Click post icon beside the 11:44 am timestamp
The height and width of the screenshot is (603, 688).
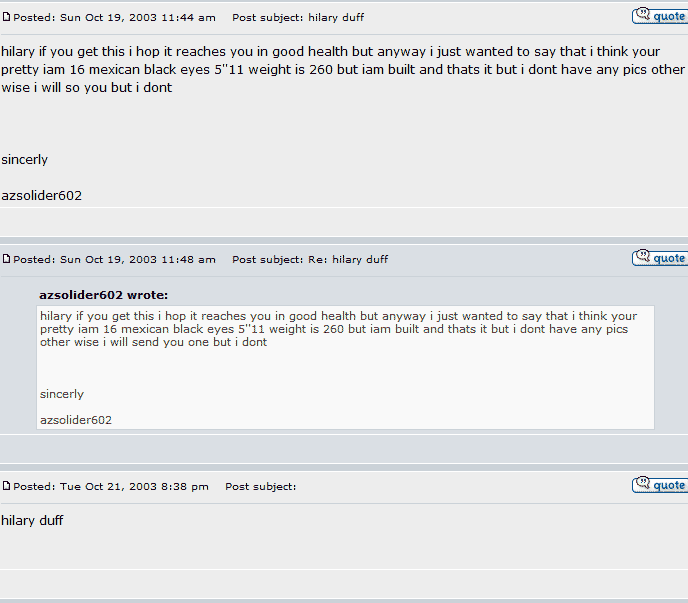(6, 17)
